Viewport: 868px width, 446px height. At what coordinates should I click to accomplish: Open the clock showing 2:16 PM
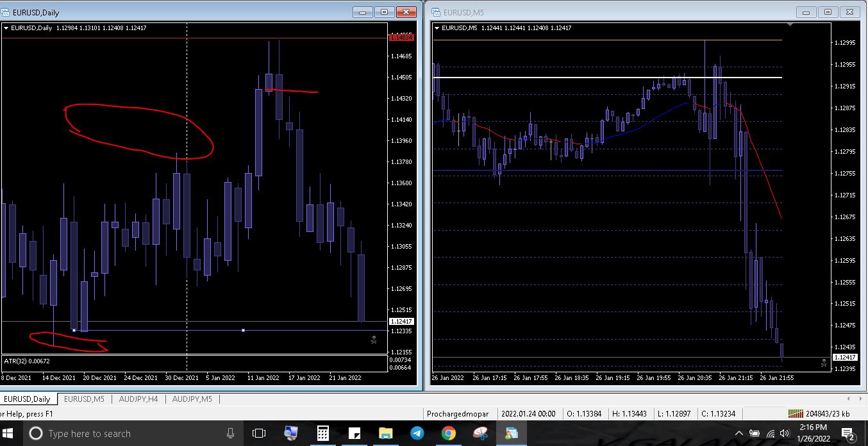point(813,433)
